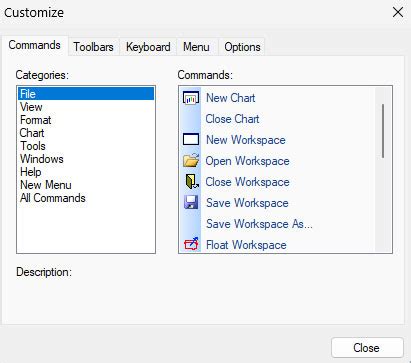The image size is (411, 363).
Task: Click the Close Workspace door icon
Action: tap(192, 182)
